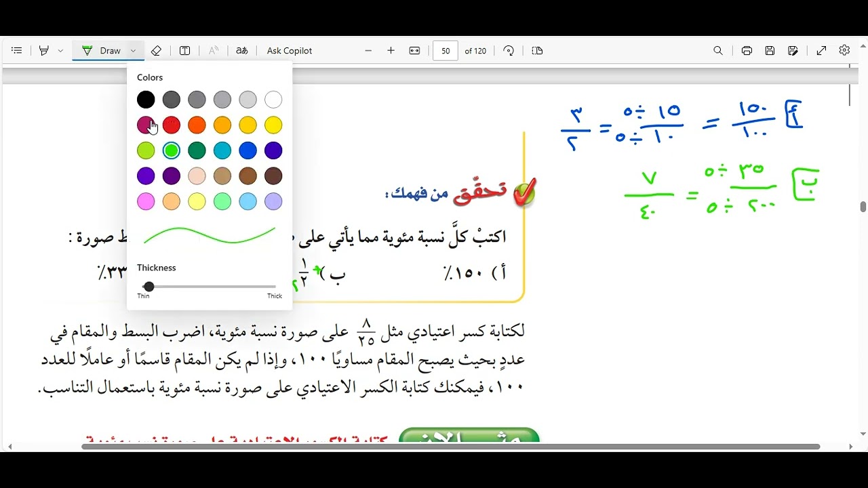
Task: Choose the brown color swatch
Action: tap(248, 176)
